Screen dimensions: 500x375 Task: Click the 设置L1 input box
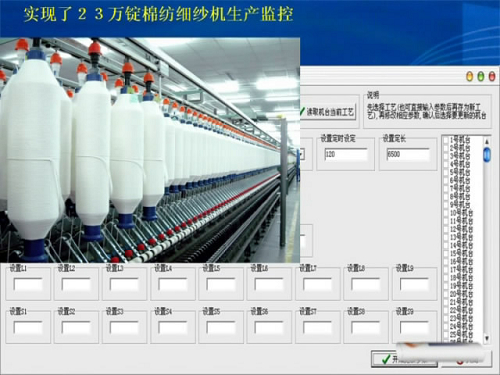pyautogui.click(x=28, y=284)
